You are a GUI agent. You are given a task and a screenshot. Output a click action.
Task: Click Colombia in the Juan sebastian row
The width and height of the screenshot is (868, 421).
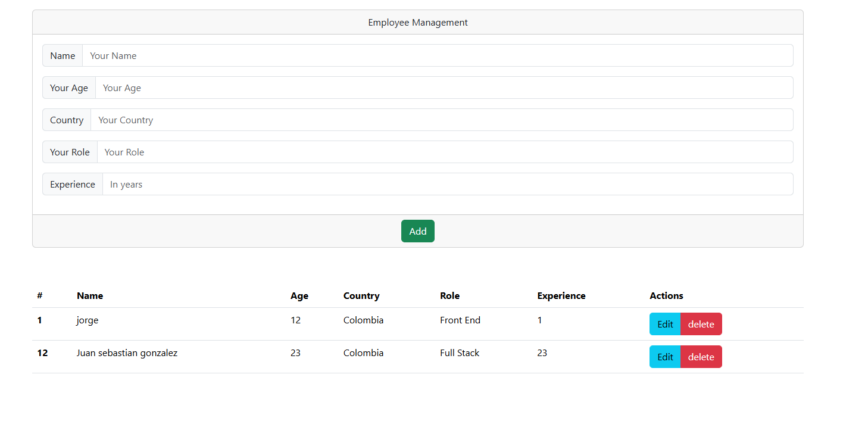(363, 353)
